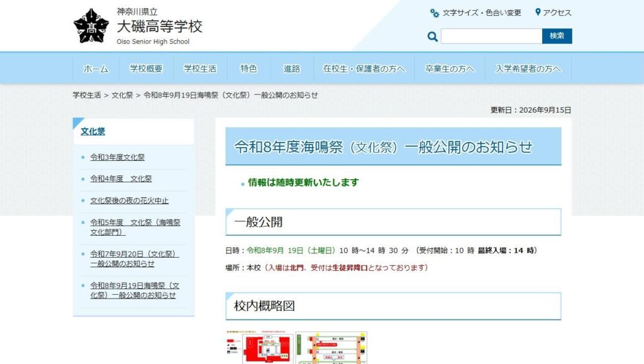Open the 特色 menu item
The height and width of the screenshot is (364, 644).
point(249,69)
